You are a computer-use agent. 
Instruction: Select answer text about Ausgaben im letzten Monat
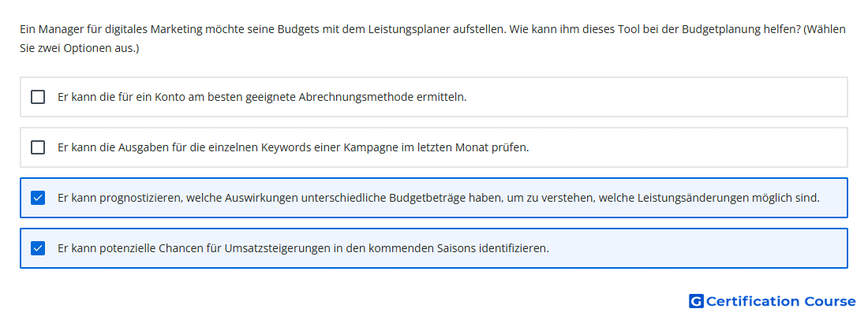[294, 147]
